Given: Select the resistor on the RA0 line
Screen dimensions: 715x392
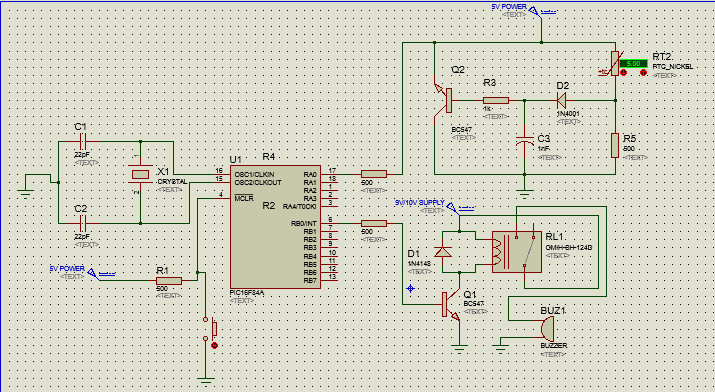Looking at the screenshot, I should [374, 174].
